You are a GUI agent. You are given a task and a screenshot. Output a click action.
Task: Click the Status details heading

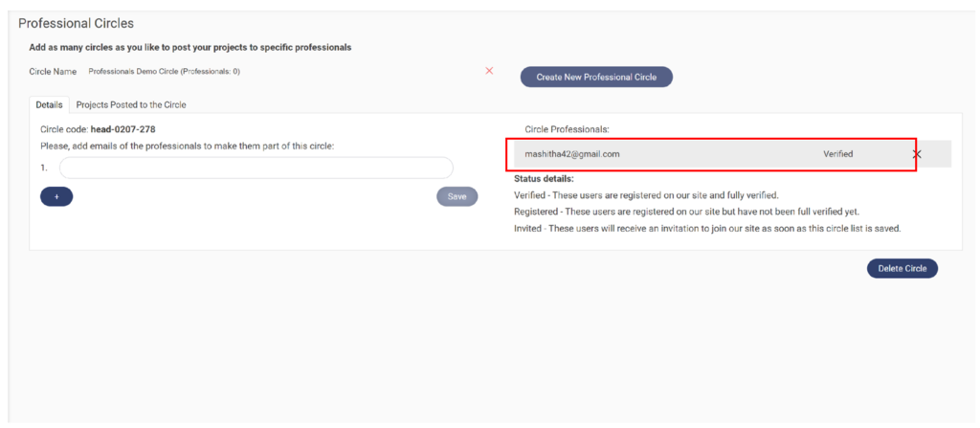[544, 178]
